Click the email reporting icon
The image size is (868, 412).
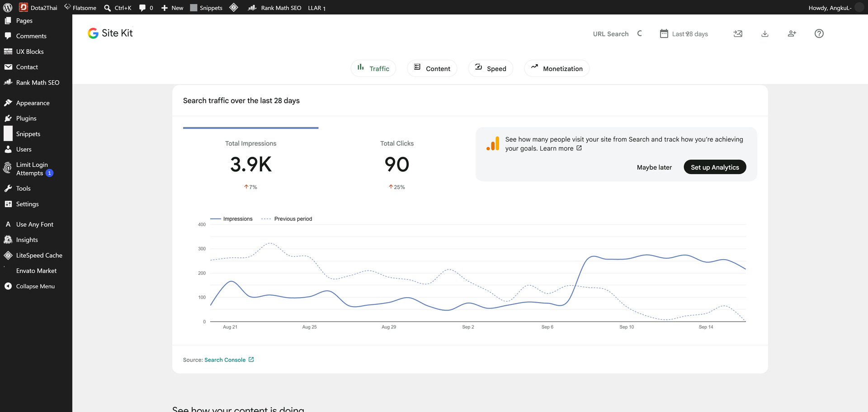click(738, 33)
